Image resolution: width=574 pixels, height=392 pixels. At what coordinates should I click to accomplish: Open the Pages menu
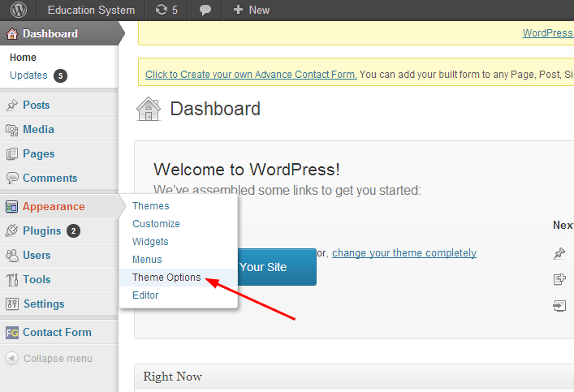click(x=59, y=153)
